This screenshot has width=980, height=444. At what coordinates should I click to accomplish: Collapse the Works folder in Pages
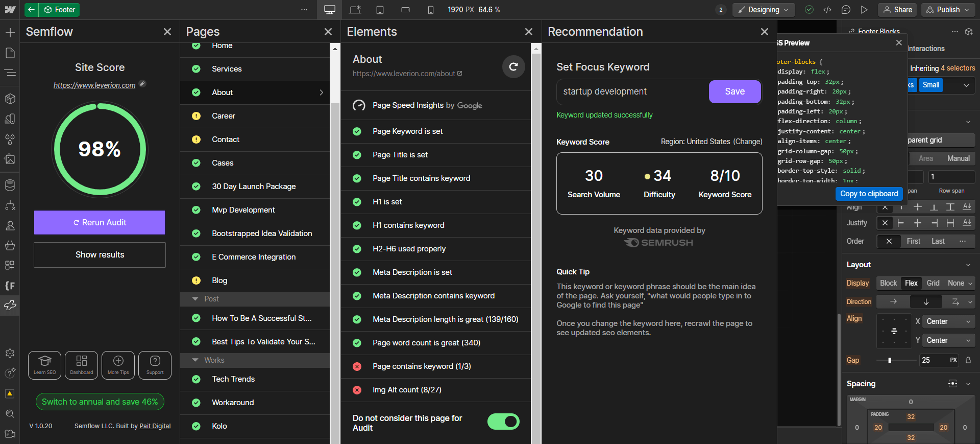195,360
